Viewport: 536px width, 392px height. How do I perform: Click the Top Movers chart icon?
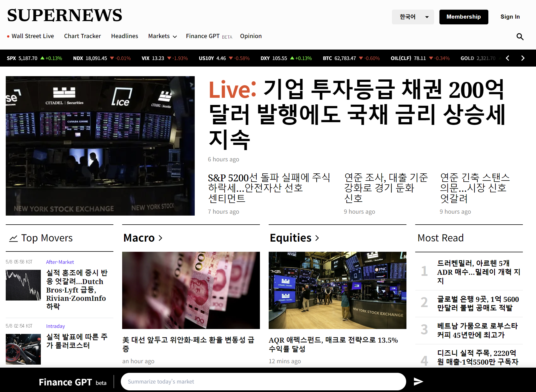[13, 238]
